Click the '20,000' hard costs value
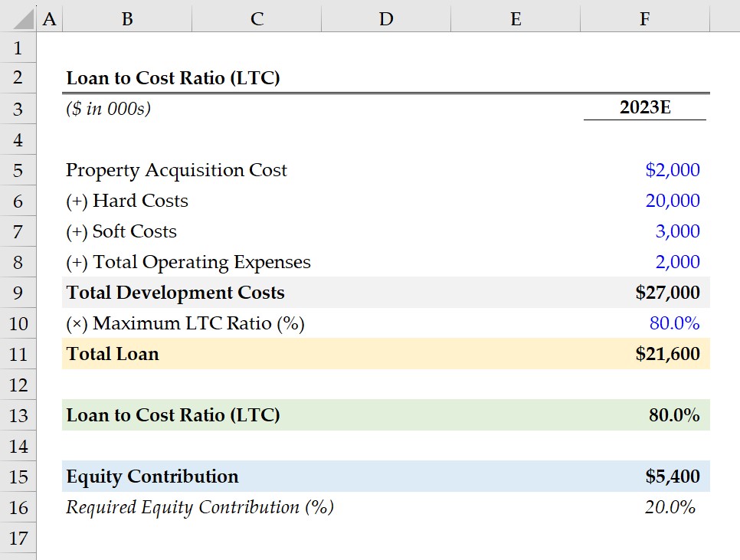 pyautogui.click(x=673, y=201)
